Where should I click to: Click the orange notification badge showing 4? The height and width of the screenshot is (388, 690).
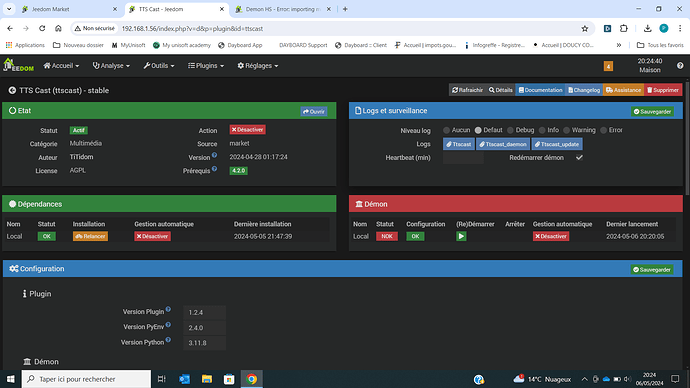[x=608, y=66]
